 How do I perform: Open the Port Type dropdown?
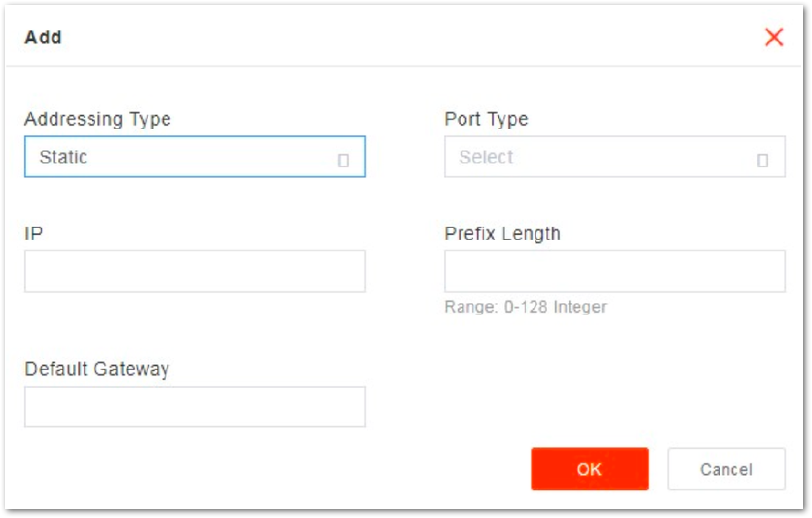tap(614, 157)
